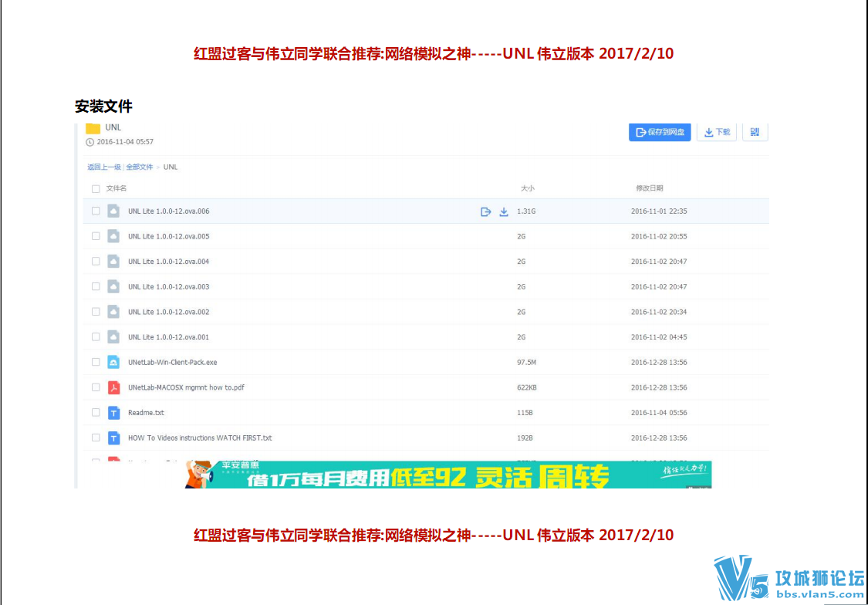The image size is (868, 605).
Task: Open file UNL Lite 1.0.0-12.ova.003
Action: point(169,287)
